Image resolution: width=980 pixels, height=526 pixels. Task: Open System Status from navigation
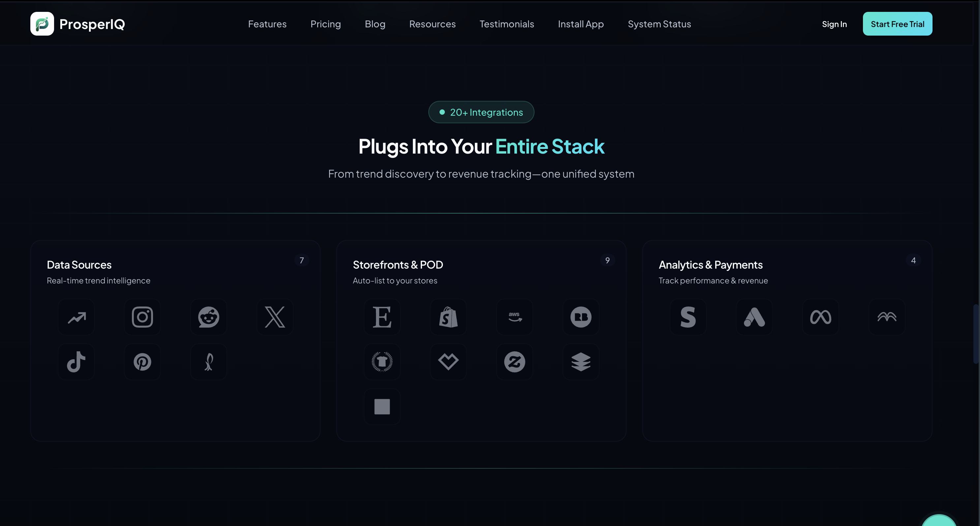point(659,24)
